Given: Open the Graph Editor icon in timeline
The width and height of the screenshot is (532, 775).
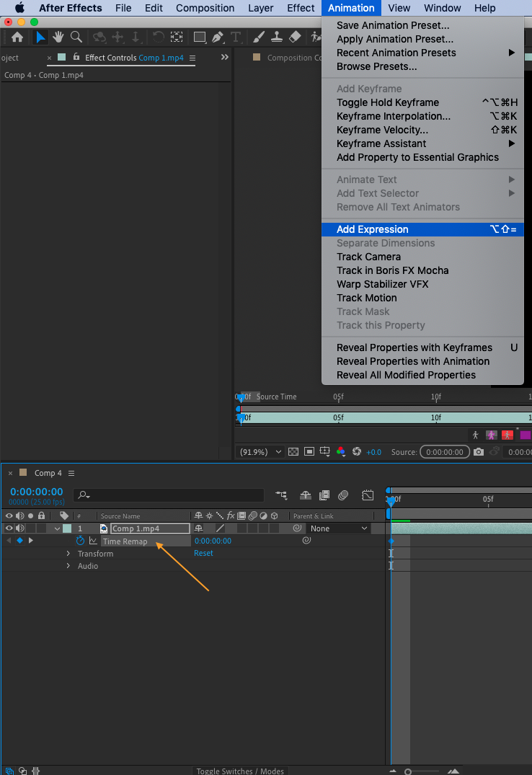Looking at the screenshot, I should (368, 495).
